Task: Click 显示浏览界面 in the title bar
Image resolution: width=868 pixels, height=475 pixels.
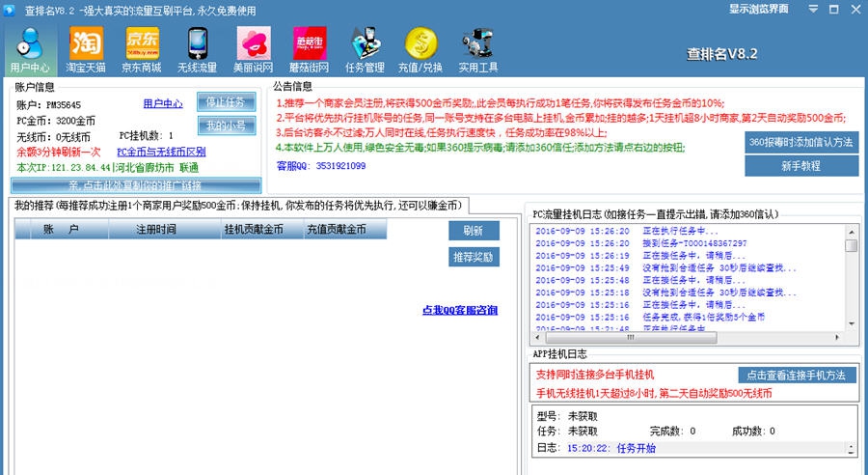Action: (x=759, y=9)
